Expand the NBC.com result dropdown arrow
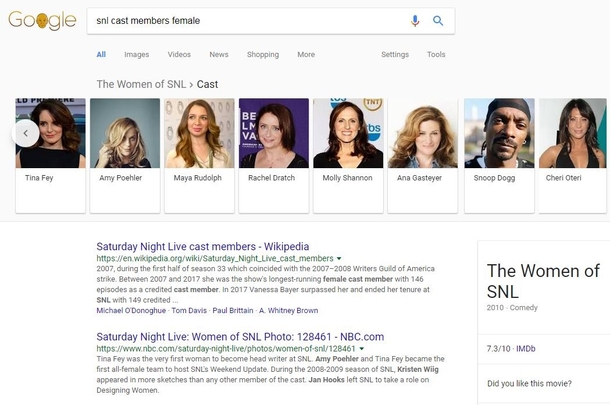 coord(362,349)
